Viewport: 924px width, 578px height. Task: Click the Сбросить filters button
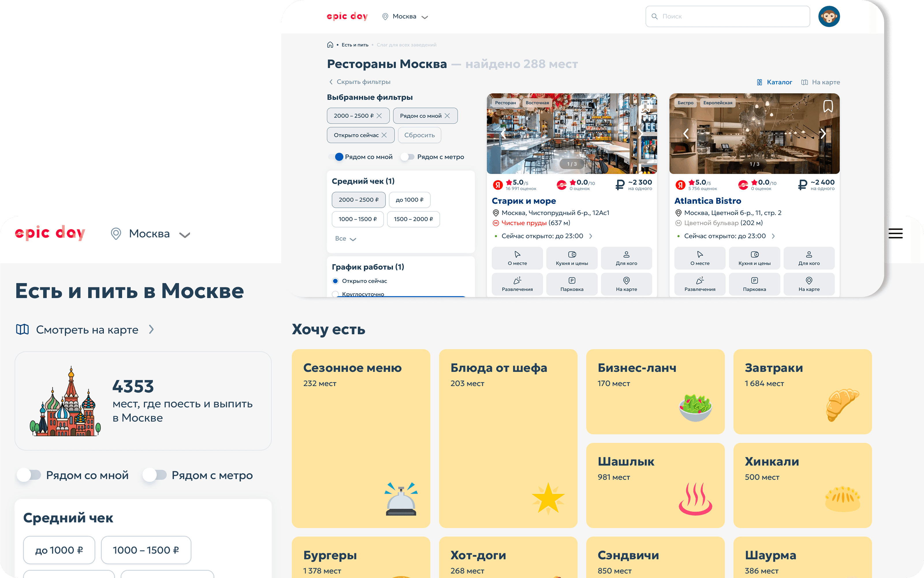click(x=419, y=135)
